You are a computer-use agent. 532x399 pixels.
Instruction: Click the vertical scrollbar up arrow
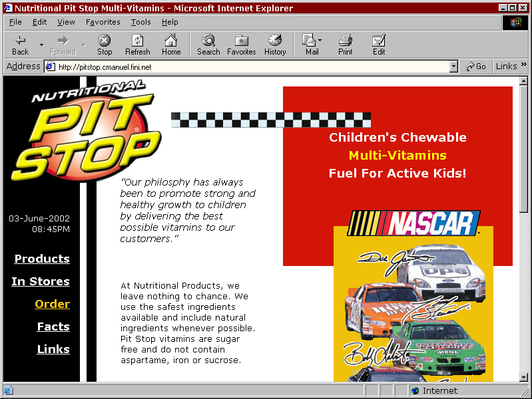click(523, 80)
